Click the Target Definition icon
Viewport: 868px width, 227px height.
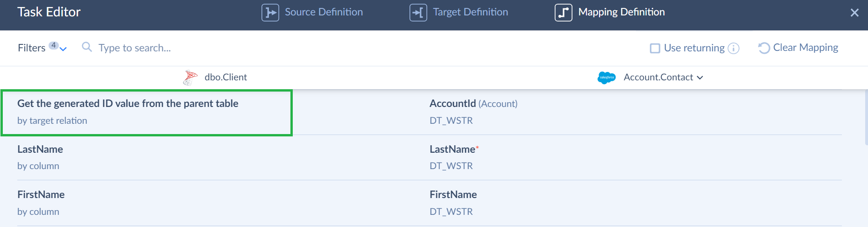pos(418,13)
